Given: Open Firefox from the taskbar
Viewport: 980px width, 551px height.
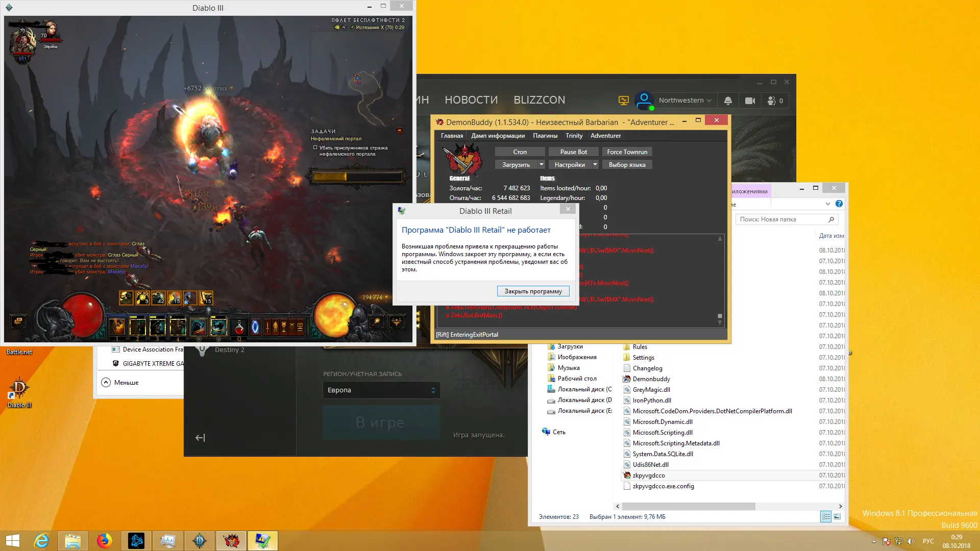Looking at the screenshot, I should (x=104, y=540).
